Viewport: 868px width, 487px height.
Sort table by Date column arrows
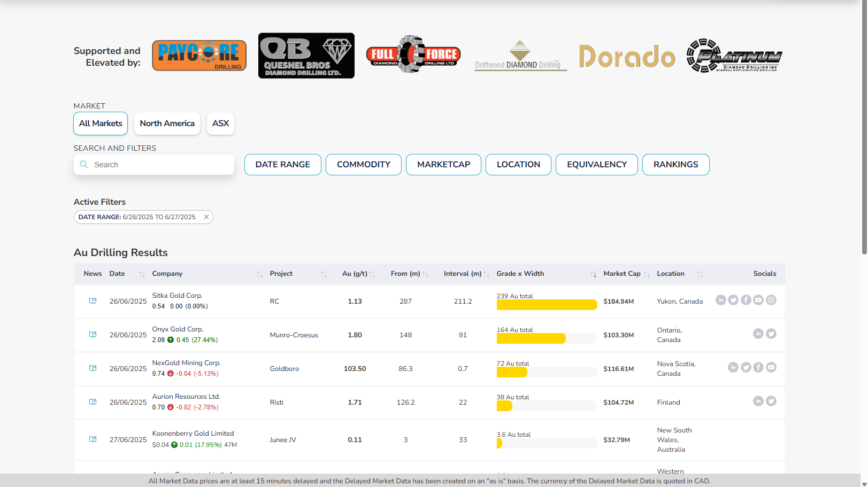click(x=142, y=274)
